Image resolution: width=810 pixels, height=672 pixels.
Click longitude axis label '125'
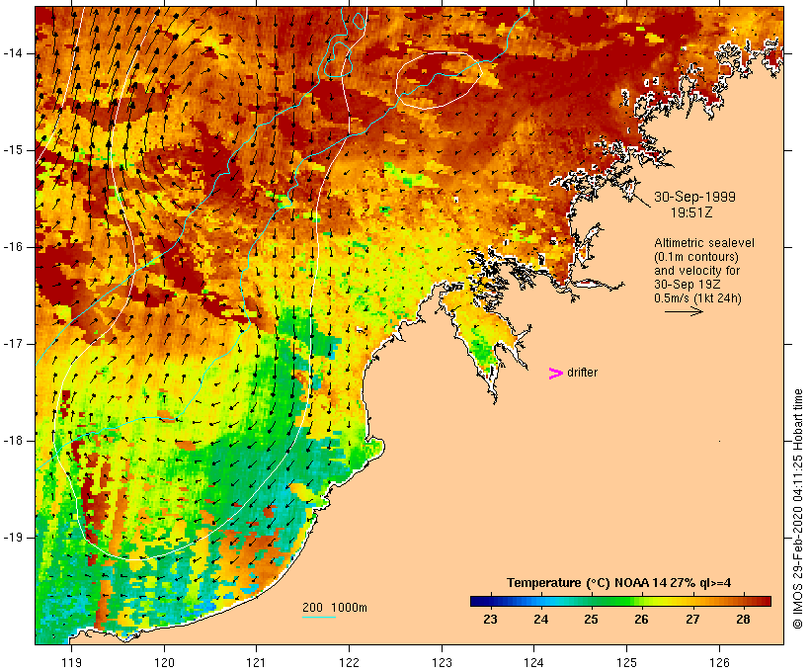pyautogui.click(x=627, y=662)
